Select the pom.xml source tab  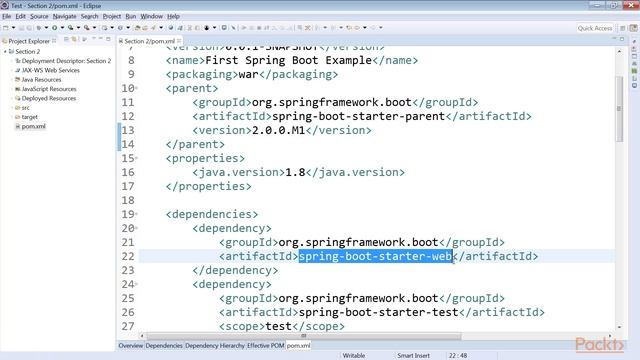pyautogui.click(x=298, y=346)
